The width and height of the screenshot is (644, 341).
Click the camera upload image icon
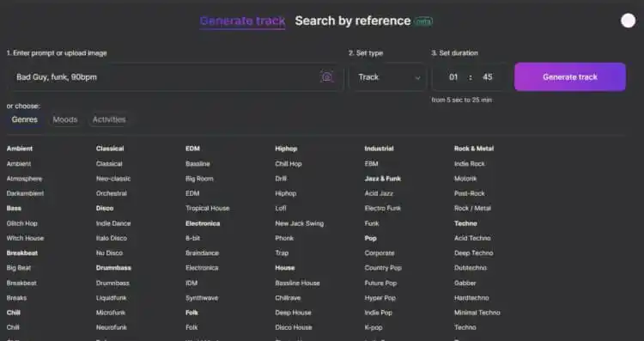coord(327,76)
